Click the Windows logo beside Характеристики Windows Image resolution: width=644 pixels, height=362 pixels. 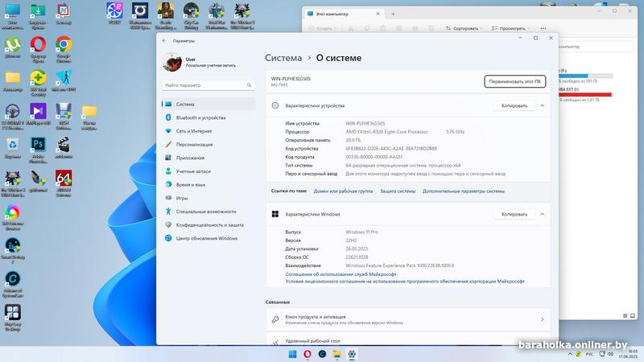click(x=275, y=214)
